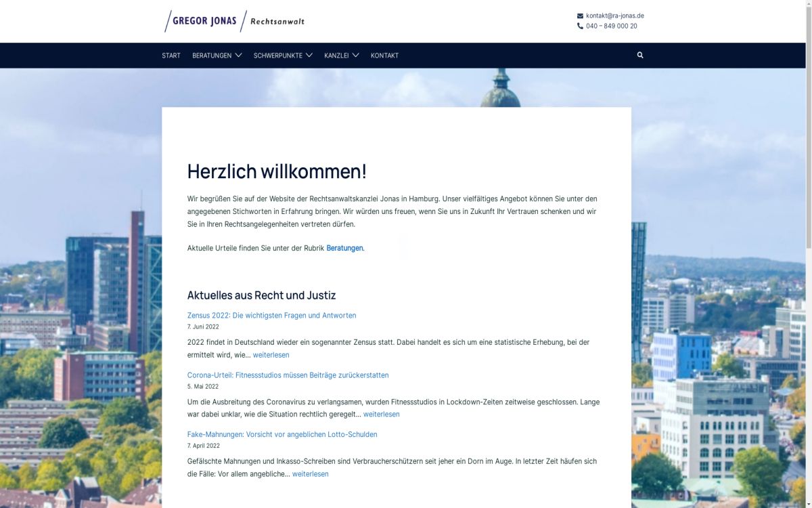Click weiterlesen under the Corona-Urteil article
812x508 pixels.
[x=382, y=414]
